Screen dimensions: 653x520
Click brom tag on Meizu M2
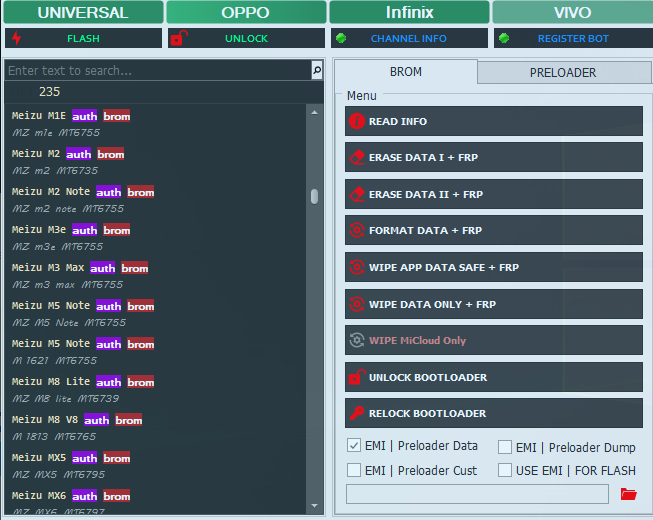111,154
